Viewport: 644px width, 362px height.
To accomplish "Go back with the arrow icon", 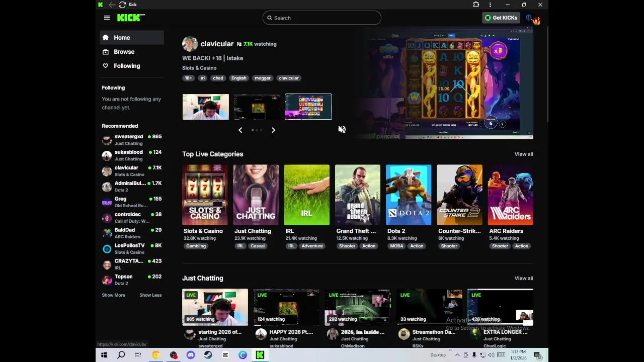I will [112, 5].
